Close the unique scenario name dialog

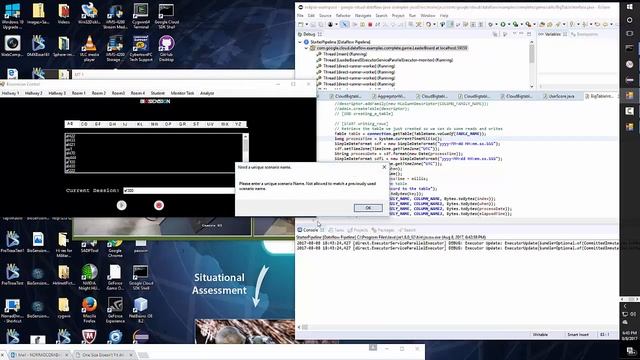click(x=384, y=167)
